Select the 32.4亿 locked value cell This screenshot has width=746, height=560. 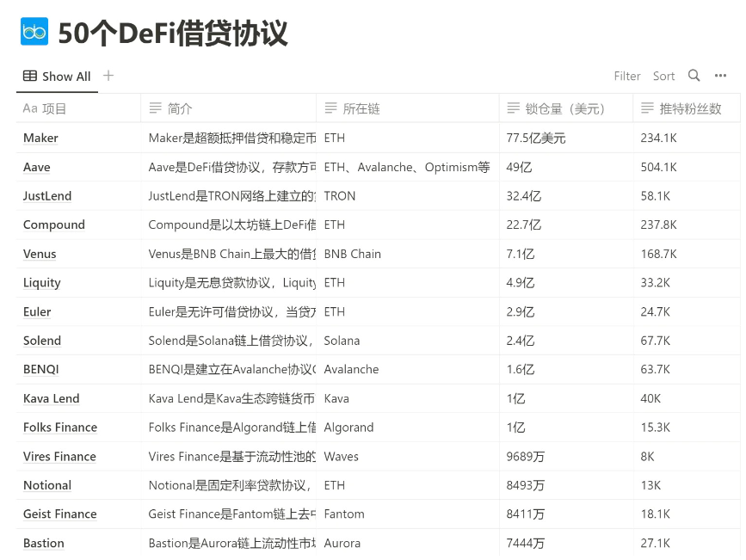566,196
